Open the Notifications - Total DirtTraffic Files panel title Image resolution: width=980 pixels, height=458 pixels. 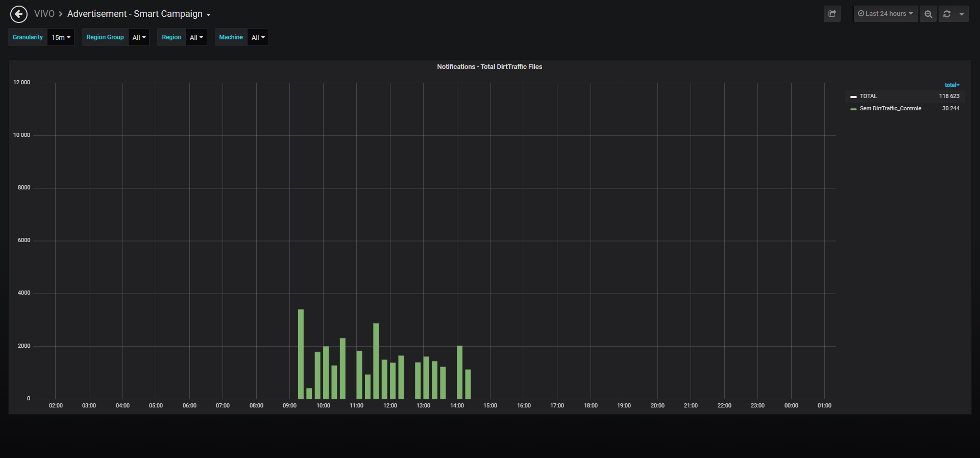[x=489, y=67]
